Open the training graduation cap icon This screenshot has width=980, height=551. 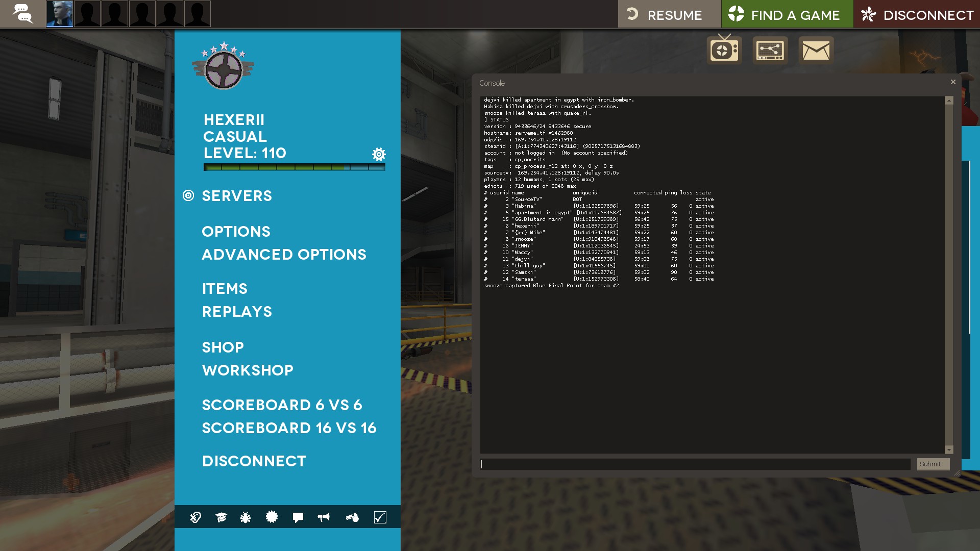pyautogui.click(x=220, y=517)
